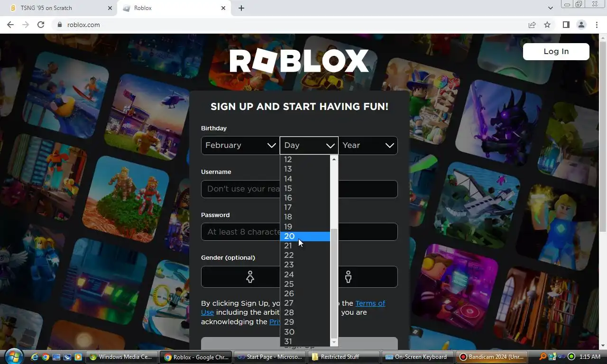The height and width of the screenshot is (364, 607).
Task: Click the search tray icon
Action: coord(543,357)
